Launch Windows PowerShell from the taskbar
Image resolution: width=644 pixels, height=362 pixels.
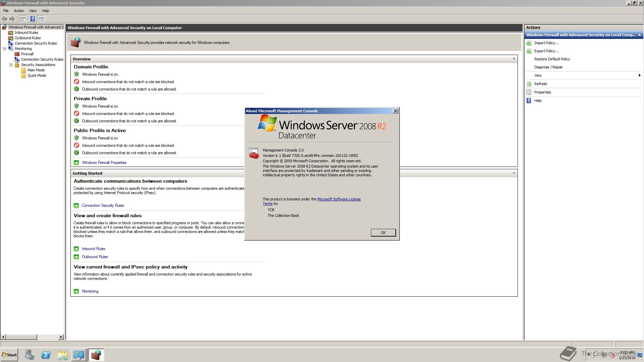tap(46, 355)
